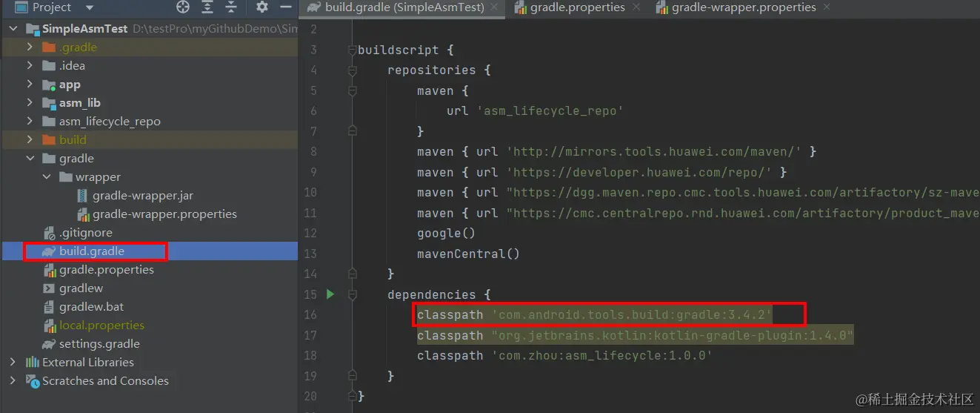The image size is (980, 413).
Task: Click the gradle:3.4.2 classpath line
Action: (595, 315)
